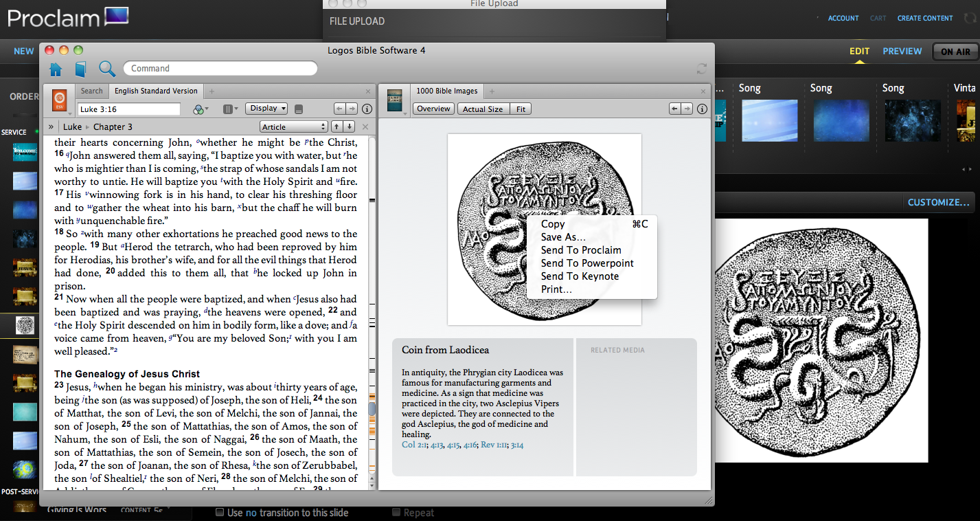Click 'The Genealogy of Jesus Christ' heading
This screenshot has width=980, height=521.
click(x=127, y=374)
